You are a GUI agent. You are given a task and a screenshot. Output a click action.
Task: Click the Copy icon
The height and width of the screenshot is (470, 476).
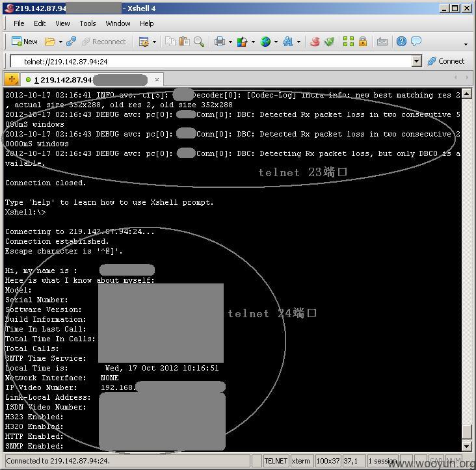point(170,41)
